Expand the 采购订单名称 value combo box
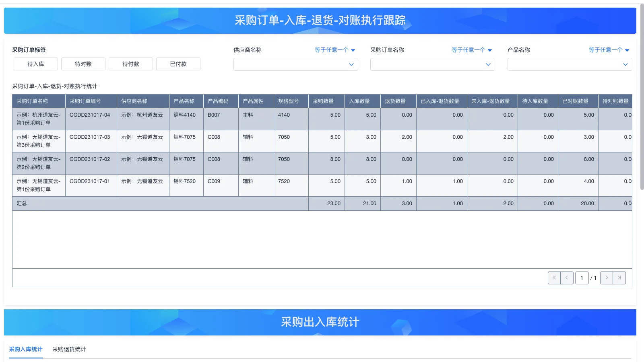 pos(433,64)
